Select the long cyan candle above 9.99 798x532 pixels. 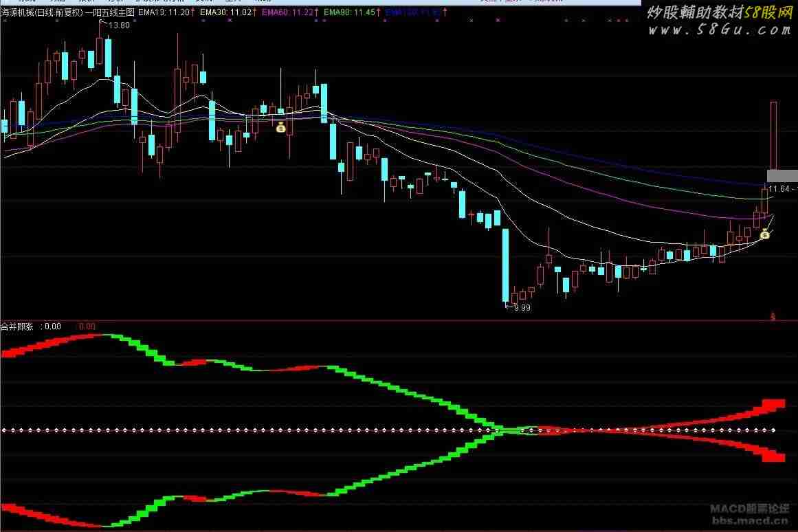click(x=505, y=265)
